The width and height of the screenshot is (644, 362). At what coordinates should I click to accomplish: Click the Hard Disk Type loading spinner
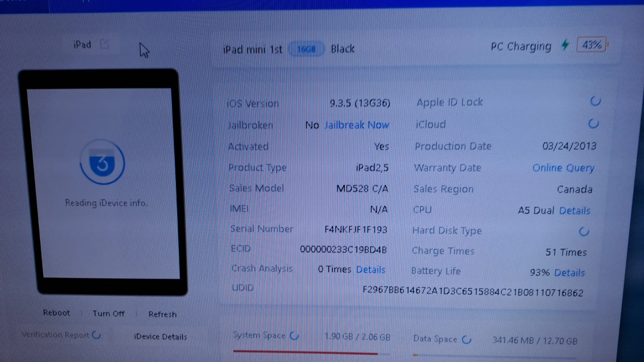point(584,232)
